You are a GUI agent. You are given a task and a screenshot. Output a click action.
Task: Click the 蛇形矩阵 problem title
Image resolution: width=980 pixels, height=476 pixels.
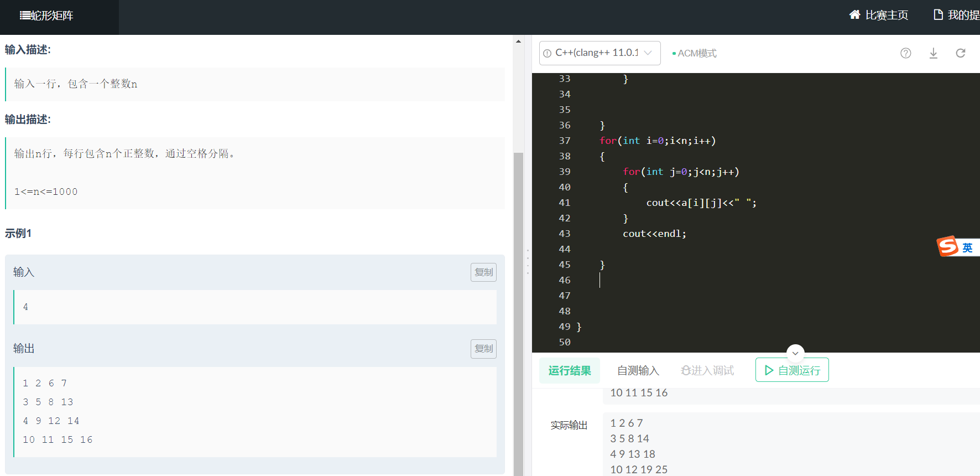coord(52,15)
